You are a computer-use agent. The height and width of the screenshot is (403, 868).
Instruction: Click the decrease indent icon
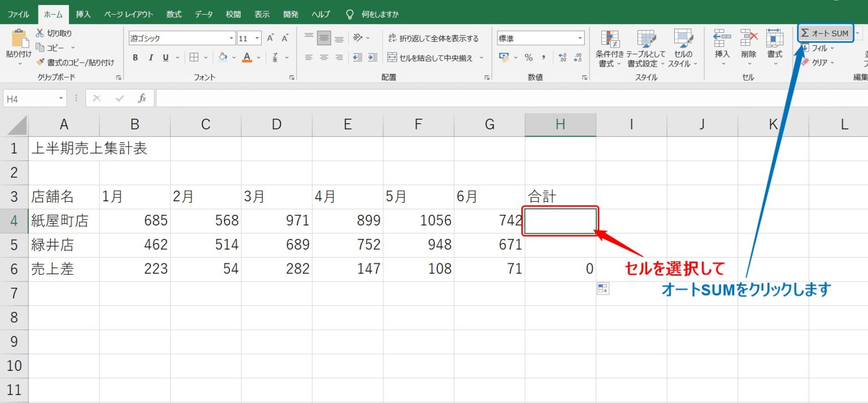click(357, 57)
